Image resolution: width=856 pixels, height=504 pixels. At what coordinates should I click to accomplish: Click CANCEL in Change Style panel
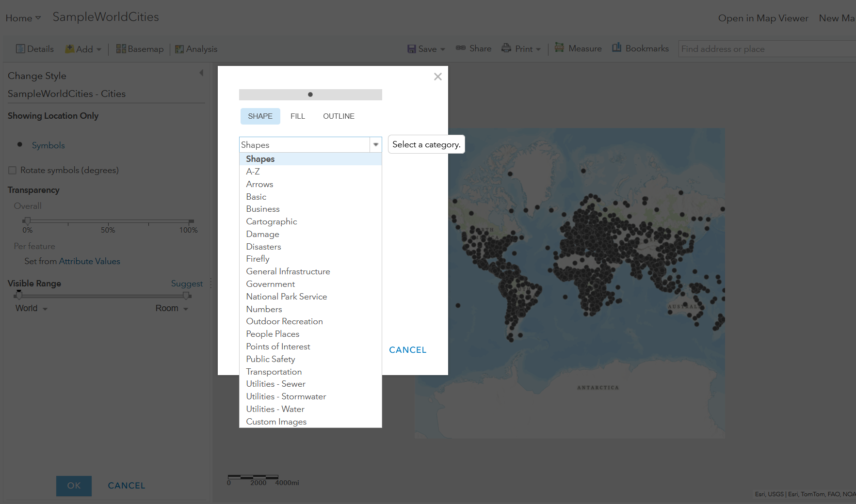(127, 486)
